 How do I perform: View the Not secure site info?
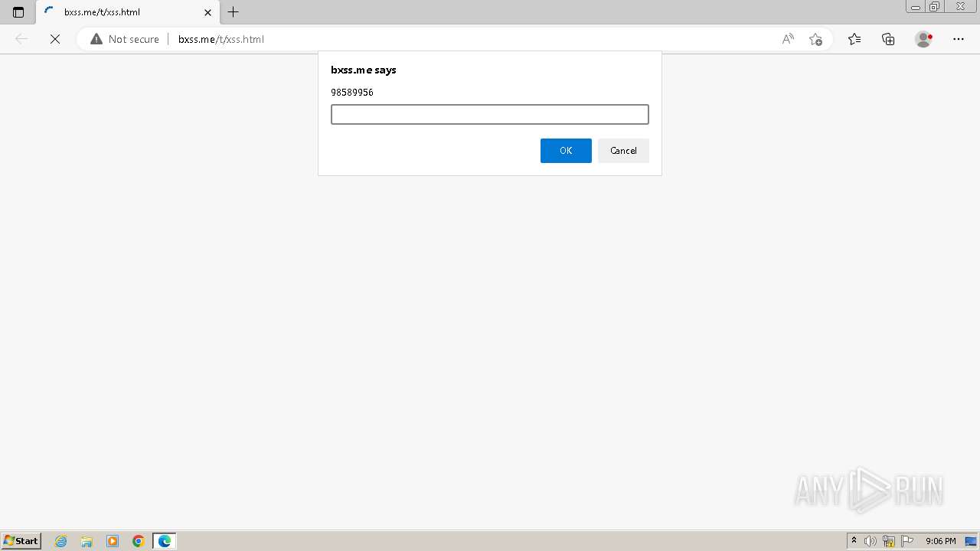125,39
